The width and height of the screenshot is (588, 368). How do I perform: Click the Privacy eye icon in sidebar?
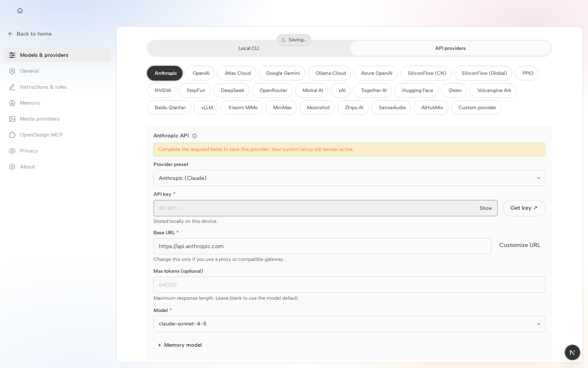point(12,151)
